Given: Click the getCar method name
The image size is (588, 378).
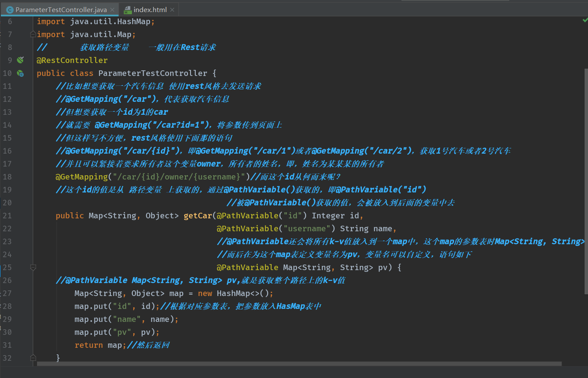Looking at the screenshot, I should (198, 216).
